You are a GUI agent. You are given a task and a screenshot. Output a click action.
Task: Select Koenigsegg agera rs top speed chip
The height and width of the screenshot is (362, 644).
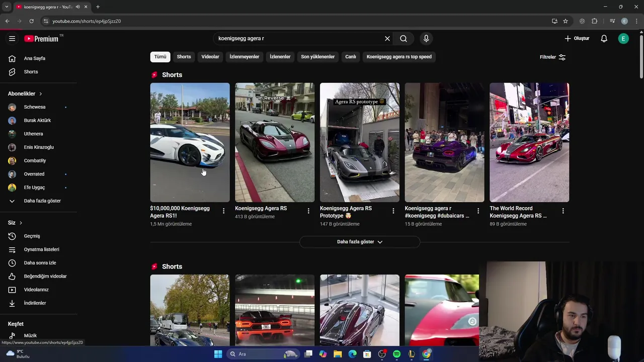pos(399,57)
